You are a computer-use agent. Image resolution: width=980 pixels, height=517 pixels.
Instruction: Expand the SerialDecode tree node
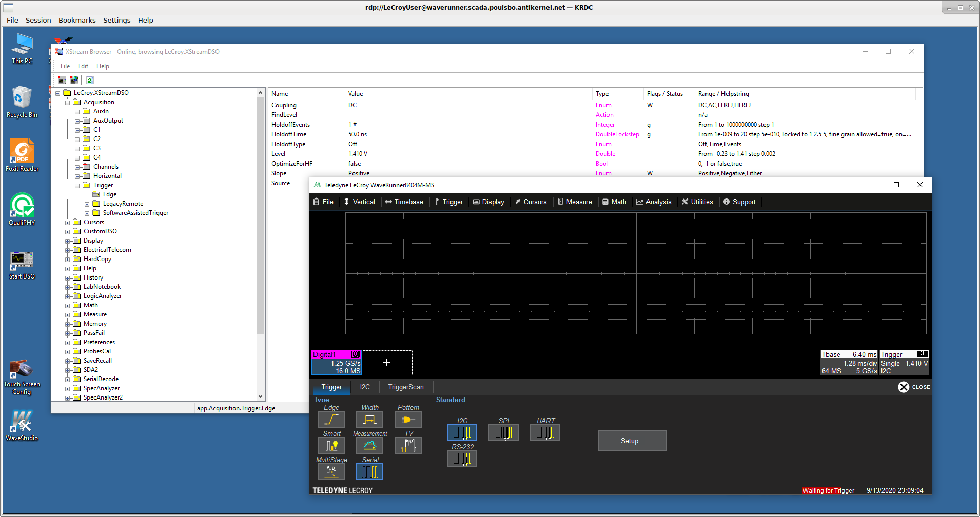pyautogui.click(x=68, y=380)
